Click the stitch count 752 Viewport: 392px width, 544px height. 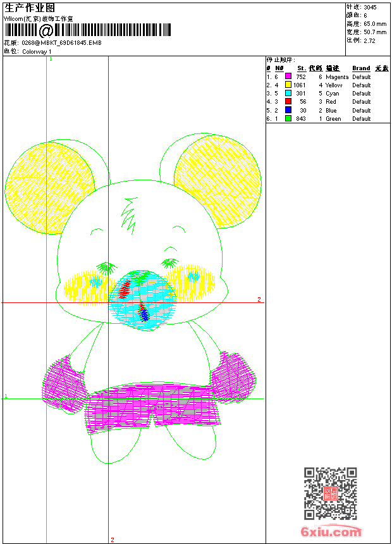point(301,77)
